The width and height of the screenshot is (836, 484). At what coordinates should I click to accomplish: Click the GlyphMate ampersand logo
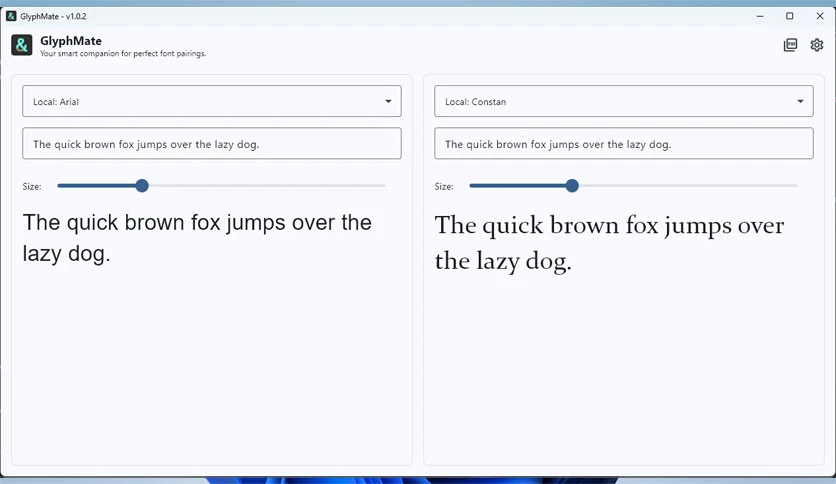(21, 45)
